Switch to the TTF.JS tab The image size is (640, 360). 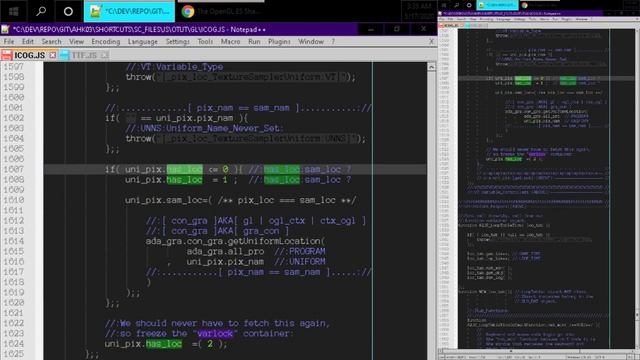click(x=84, y=55)
